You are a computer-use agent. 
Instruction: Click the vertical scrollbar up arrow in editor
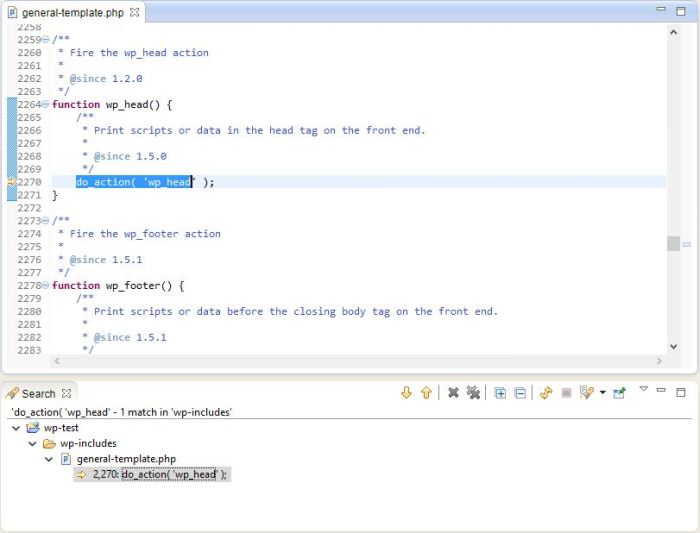click(x=674, y=32)
